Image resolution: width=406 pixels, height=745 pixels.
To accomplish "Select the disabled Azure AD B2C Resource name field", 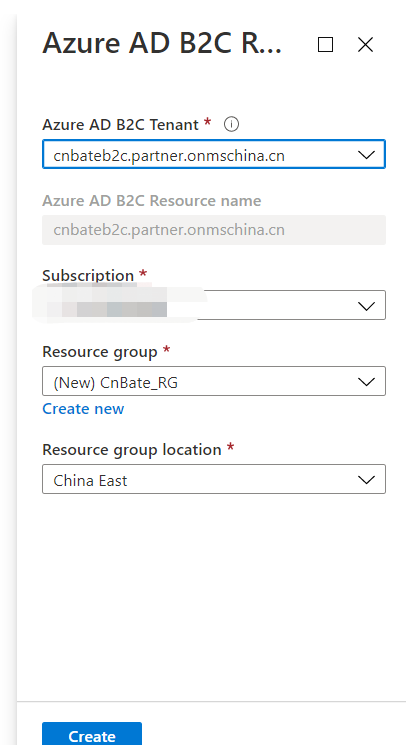I will point(214,230).
